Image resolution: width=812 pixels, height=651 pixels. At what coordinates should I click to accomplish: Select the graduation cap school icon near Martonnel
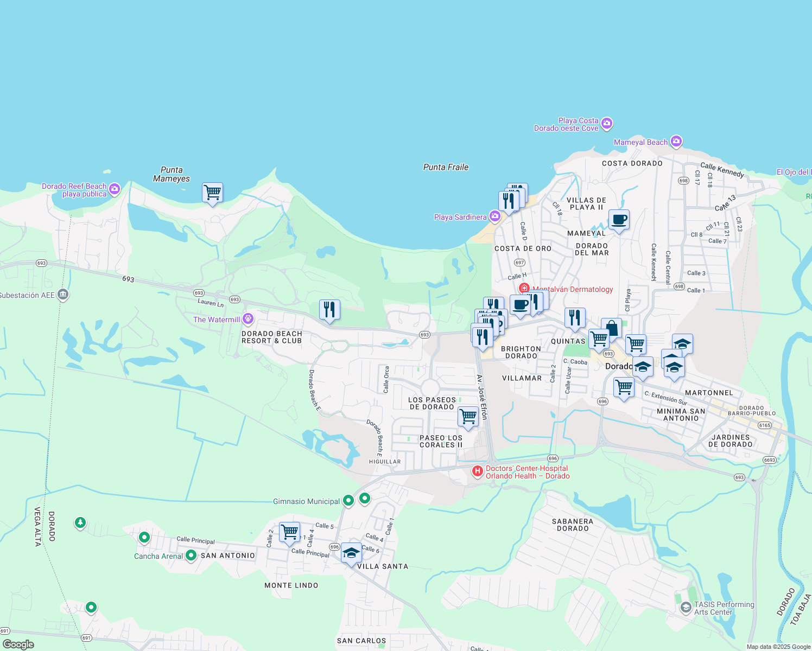pos(674,367)
